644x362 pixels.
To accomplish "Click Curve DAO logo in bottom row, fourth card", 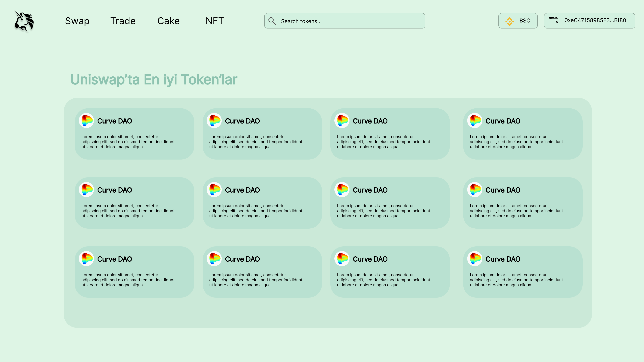I will 475,259.
